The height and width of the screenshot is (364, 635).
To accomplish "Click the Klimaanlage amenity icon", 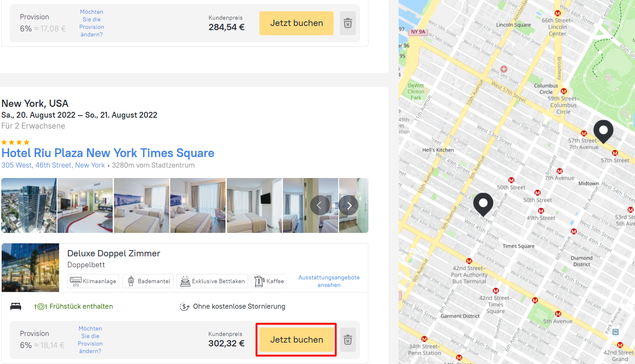I will [x=76, y=281].
